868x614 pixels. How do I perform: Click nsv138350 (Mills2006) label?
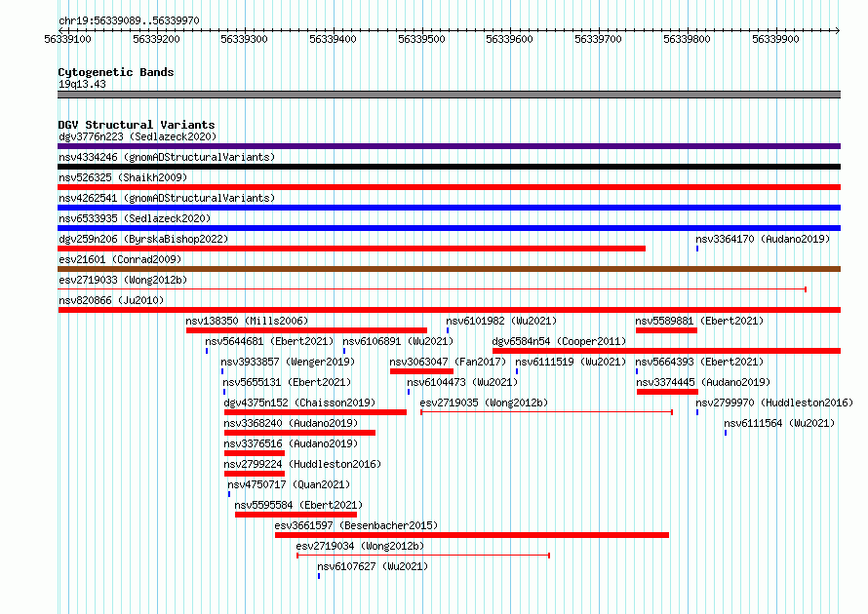pos(247,321)
